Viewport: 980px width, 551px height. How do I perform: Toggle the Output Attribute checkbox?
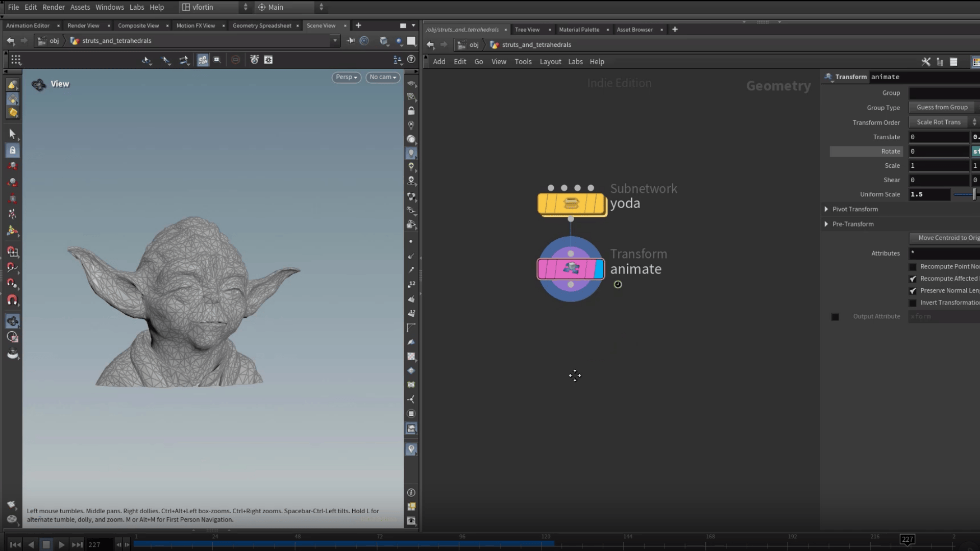point(835,317)
